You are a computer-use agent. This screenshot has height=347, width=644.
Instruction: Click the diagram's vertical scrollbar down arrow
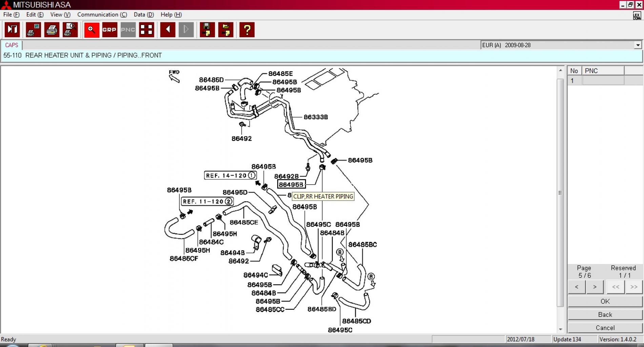560,329
